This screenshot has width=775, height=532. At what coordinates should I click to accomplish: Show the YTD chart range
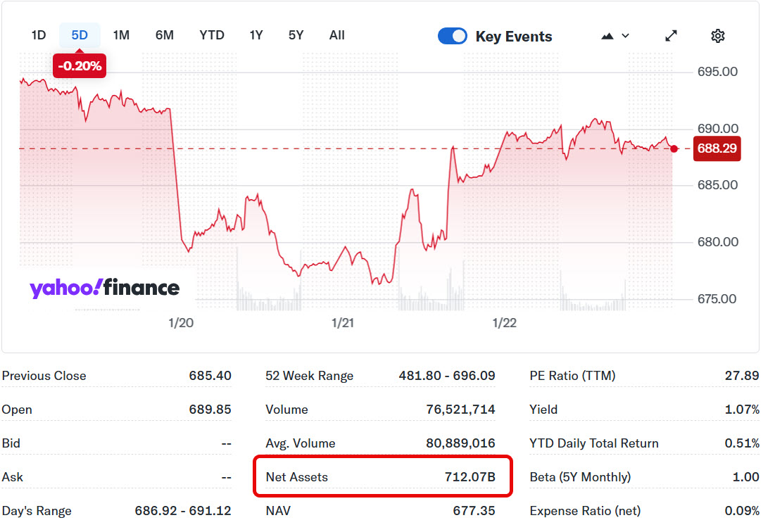(x=212, y=35)
